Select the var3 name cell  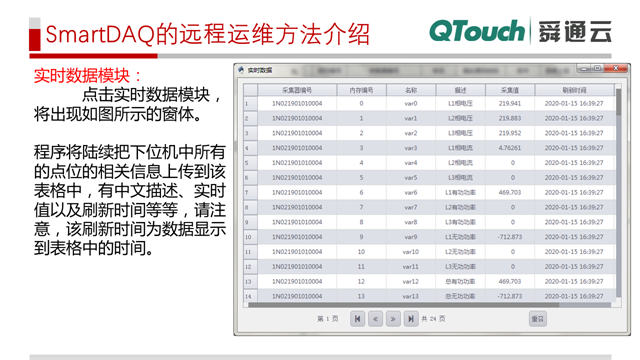tap(411, 148)
